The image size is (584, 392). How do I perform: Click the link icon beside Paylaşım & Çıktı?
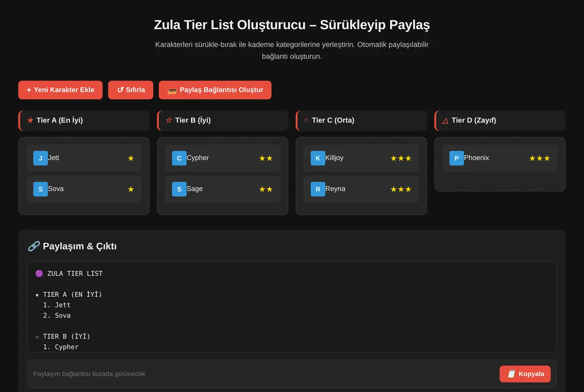[34, 246]
